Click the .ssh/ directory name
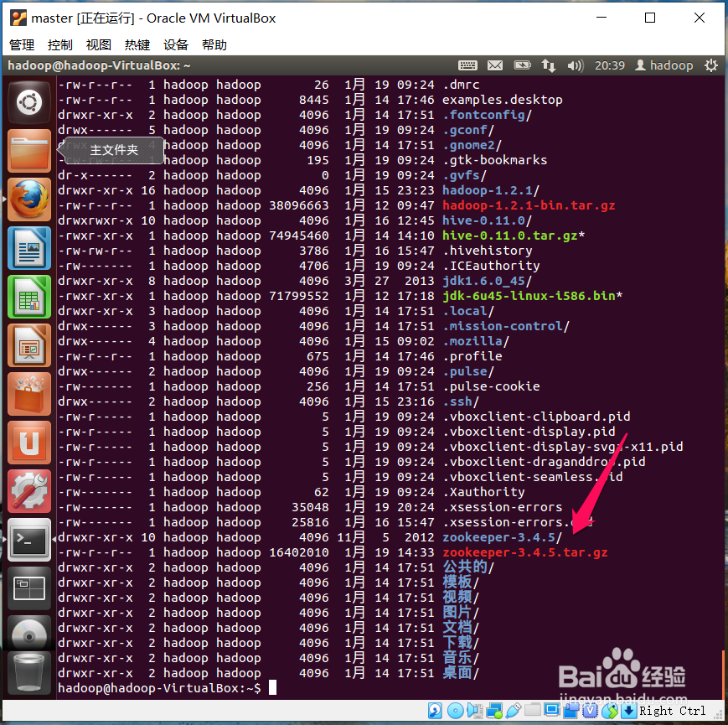Image resolution: width=728 pixels, height=725 pixels. [461, 401]
